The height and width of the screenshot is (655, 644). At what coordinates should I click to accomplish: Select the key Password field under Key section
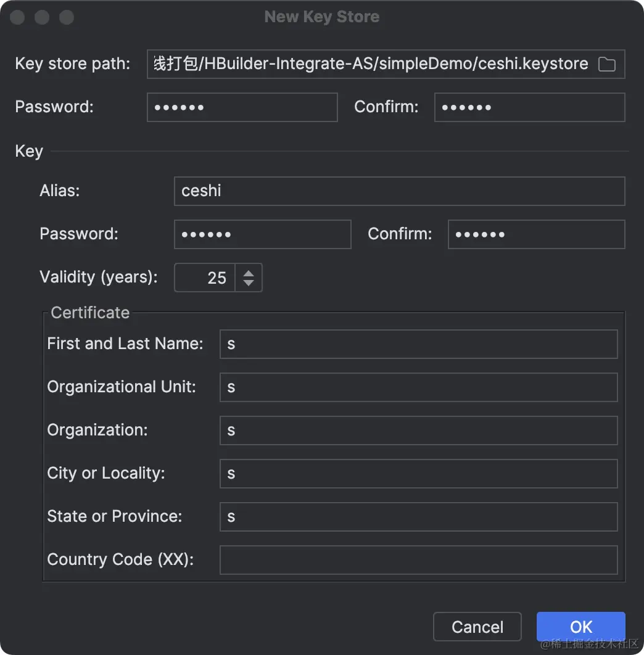tap(263, 234)
